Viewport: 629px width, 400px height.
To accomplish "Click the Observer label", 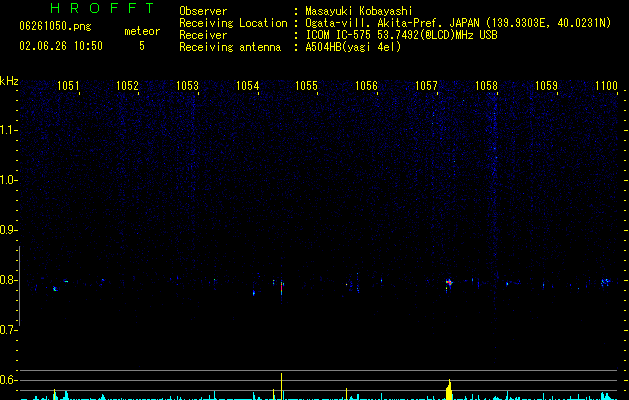I will click(203, 11).
